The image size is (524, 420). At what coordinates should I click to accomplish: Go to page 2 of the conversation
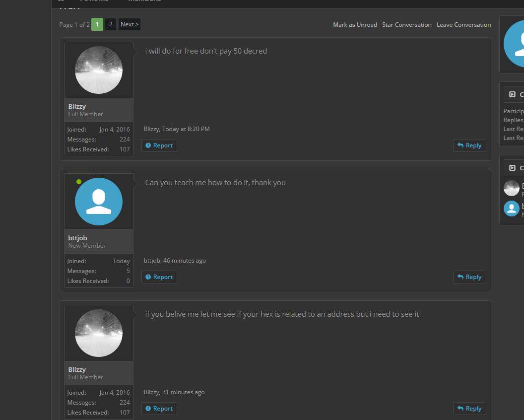[111, 24]
